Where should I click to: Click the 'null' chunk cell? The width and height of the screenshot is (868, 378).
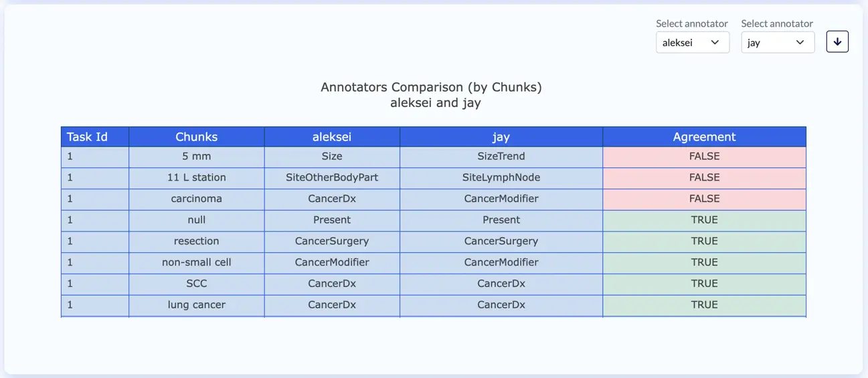click(197, 220)
